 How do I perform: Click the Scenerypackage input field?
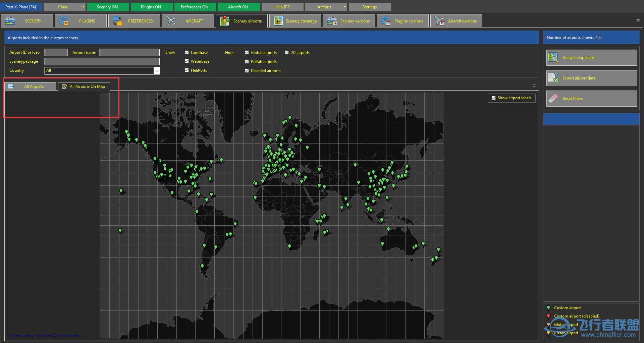pos(102,62)
